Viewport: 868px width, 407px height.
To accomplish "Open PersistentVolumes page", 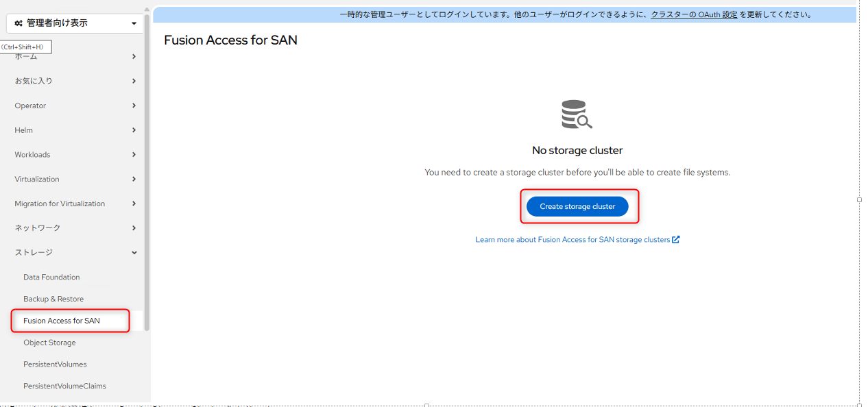I will pyautogui.click(x=55, y=365).
